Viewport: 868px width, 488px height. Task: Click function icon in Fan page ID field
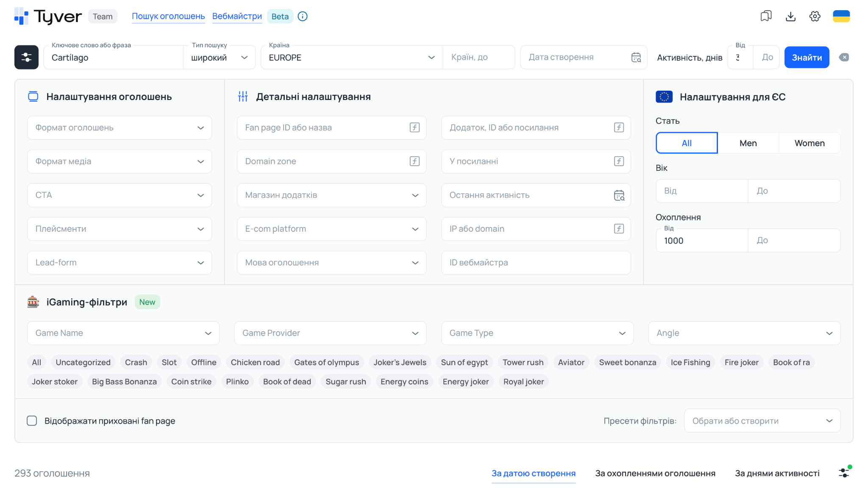click(x=415, y=128)
